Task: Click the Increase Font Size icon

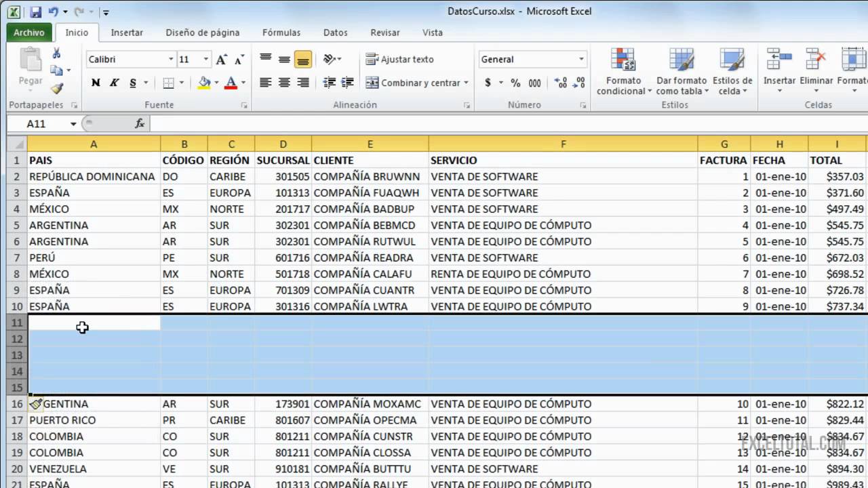Action: click(221, 60)
